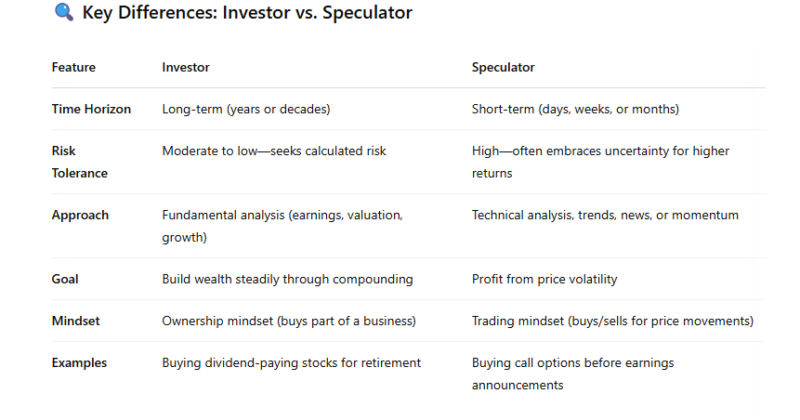The image size is (800, 420).
Task: Click the "Approach" row label
Action: coord(80,215)
